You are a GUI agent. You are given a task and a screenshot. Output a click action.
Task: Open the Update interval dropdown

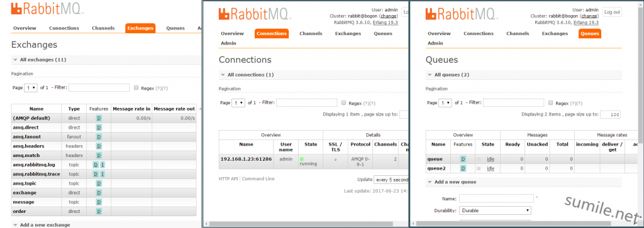[391, 180]
